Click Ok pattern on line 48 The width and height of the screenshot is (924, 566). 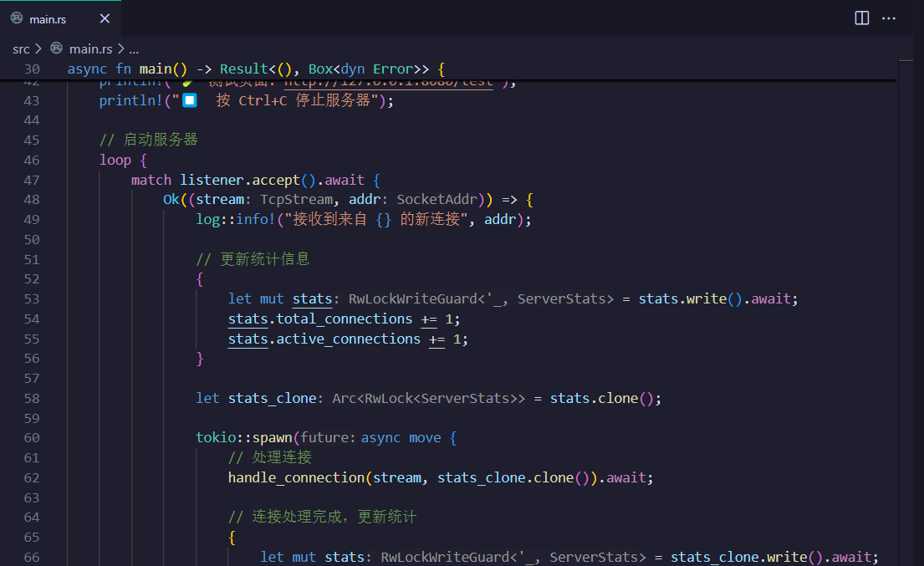pyautogui.click(x=171, y=200)
